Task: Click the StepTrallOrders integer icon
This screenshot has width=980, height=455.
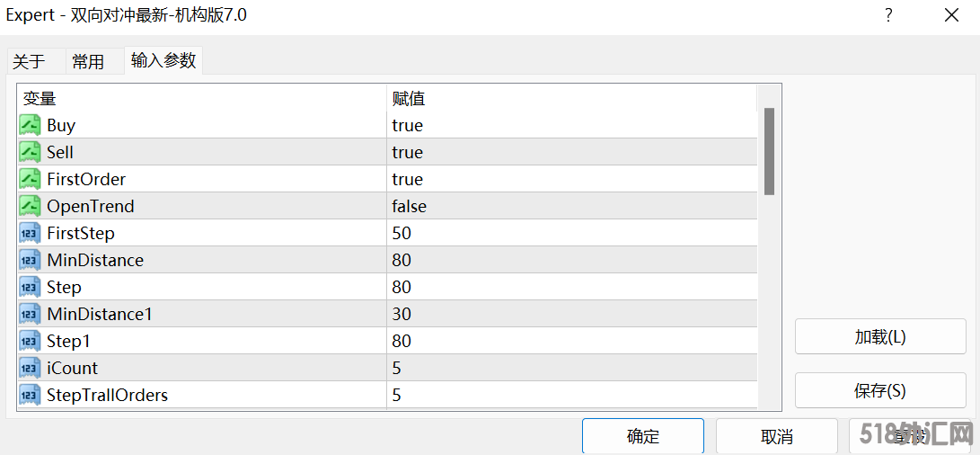Action: point(30,395)
